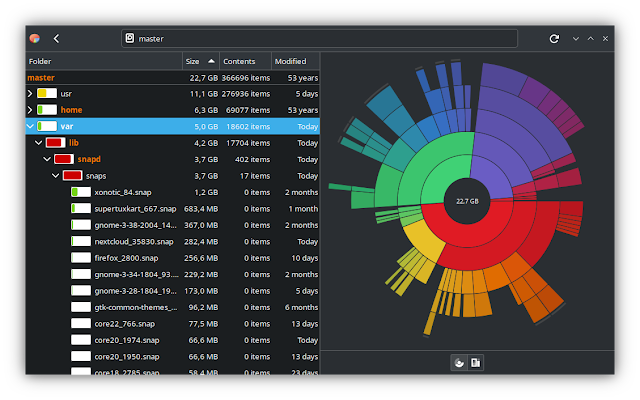
Task: Click the Folder column header
Action: pos(104,61)
